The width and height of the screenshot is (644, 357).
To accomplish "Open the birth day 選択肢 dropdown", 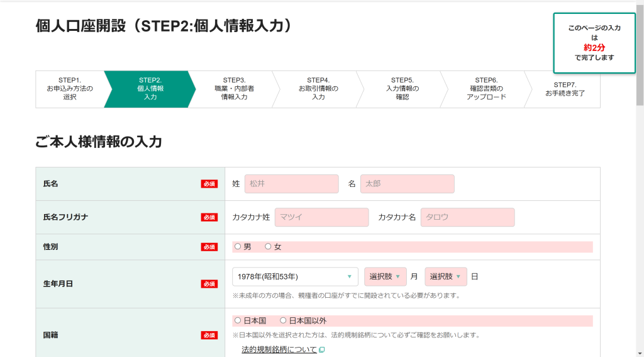I will (x=445, y=276).
